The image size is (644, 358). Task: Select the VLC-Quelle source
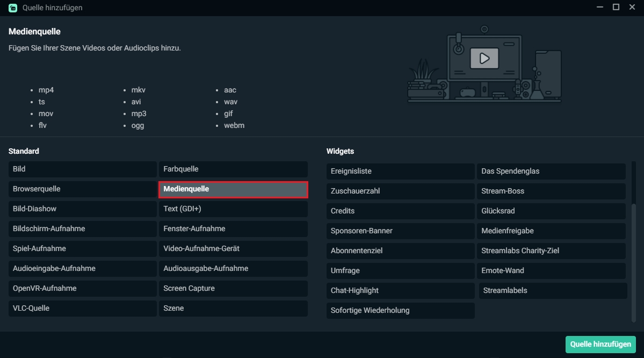(82, 308)
